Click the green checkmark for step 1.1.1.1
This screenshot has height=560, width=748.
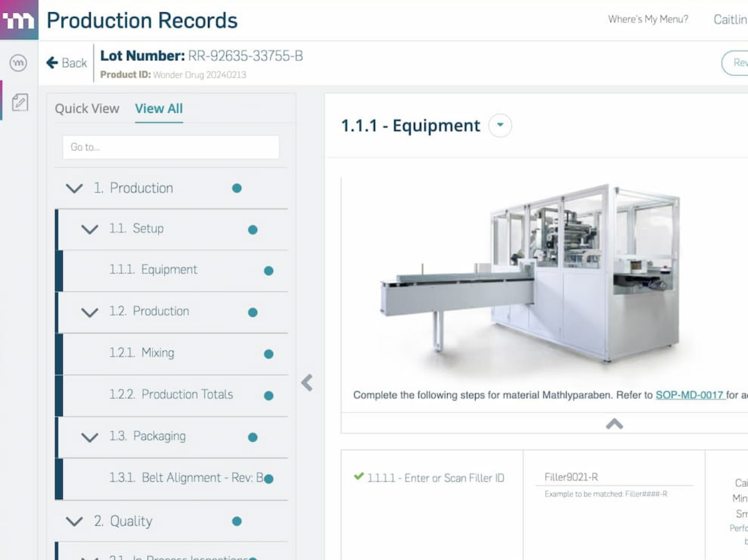[359, 476]
